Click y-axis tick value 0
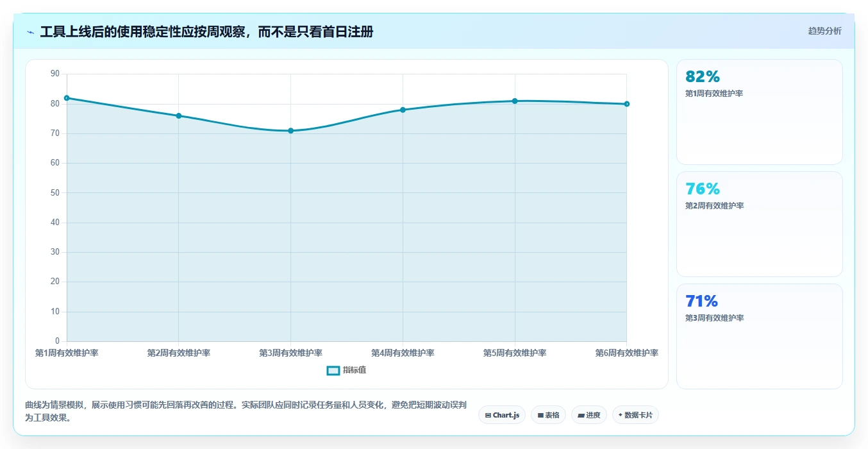Screen dimensions: 868x449 [57, 341]
